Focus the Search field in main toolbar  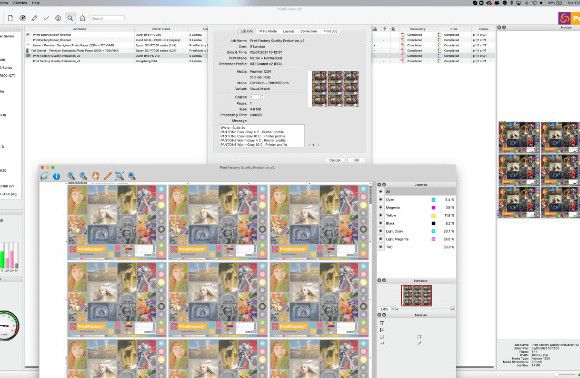click(x=107, y=18)
